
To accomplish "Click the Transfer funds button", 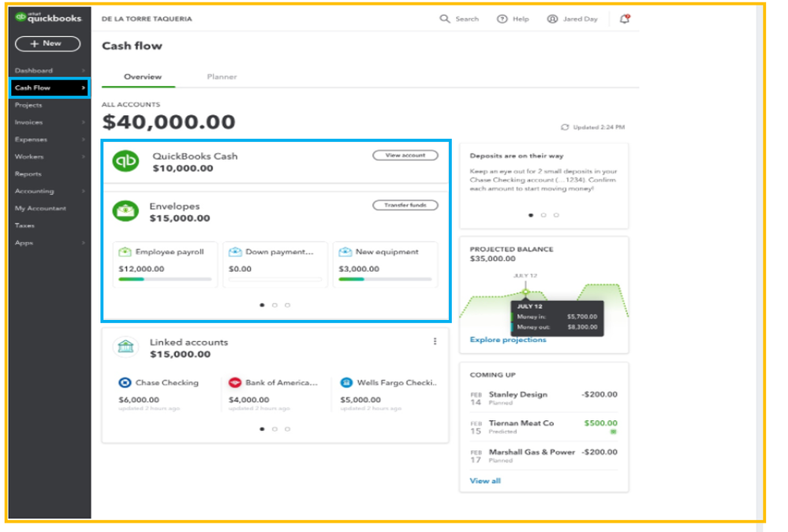I will tap(405, 205).
